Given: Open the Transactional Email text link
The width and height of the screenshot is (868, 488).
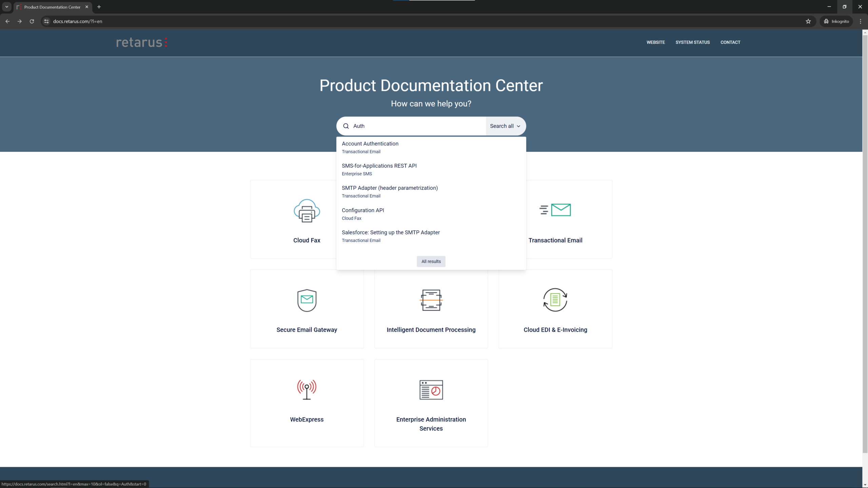Looking at the screenshot, I should [x=555, y=240].
